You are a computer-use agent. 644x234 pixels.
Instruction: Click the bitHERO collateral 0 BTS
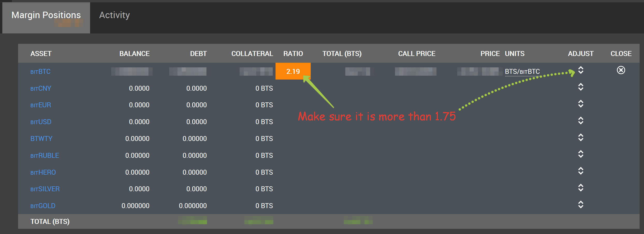(x=264, y=173)
